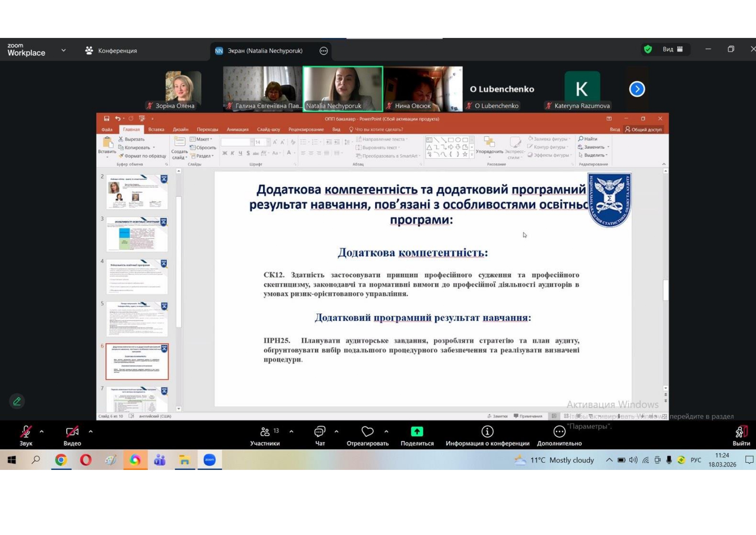756x535 pixels.
Task: Open the Zoom chat panel
Action: pyautogui.click(x=320, y=432)
